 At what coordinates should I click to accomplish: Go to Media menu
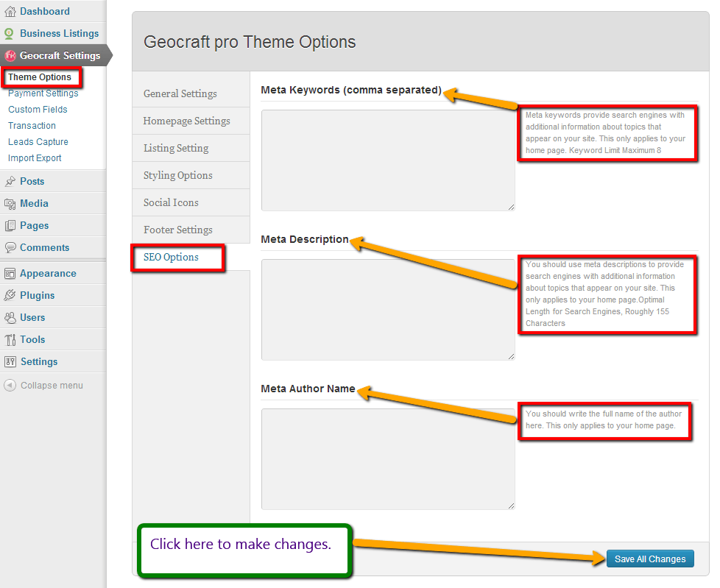pos(34,203)
